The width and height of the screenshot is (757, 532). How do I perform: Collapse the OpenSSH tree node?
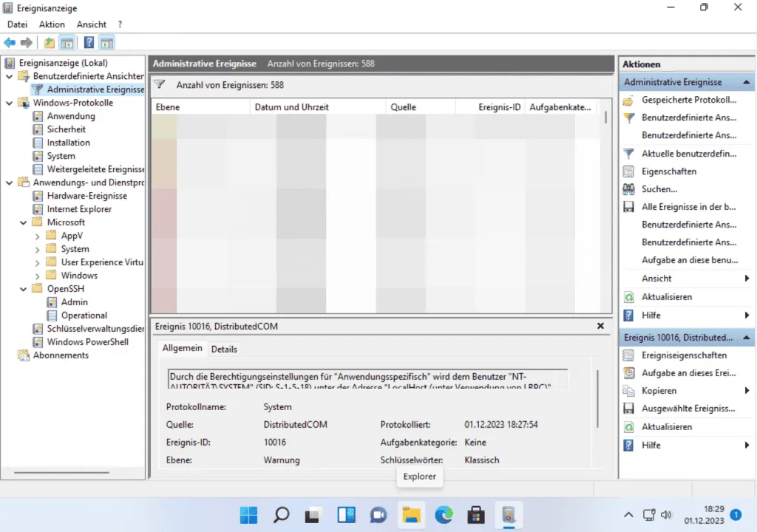click(23, 289)
